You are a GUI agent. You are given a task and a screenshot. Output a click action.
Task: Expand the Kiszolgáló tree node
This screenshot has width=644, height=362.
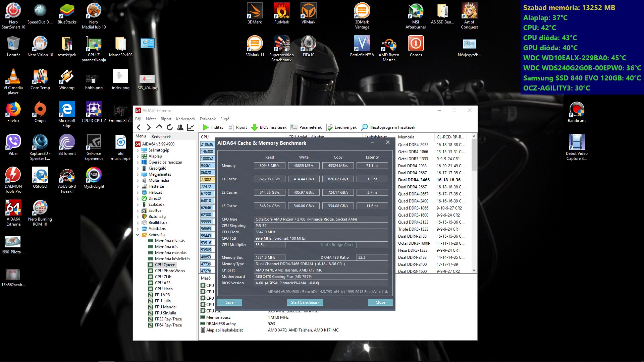click(138, 169)
